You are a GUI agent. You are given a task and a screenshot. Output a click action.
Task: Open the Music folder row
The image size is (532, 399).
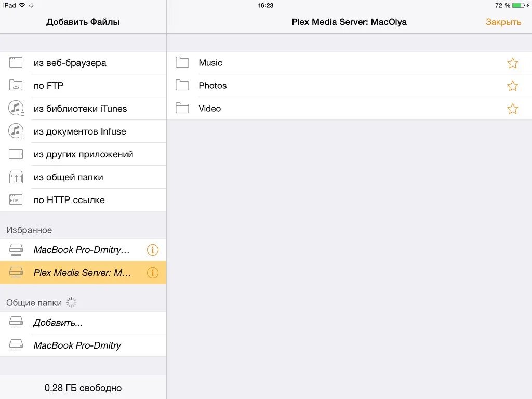tap(349, 63)
